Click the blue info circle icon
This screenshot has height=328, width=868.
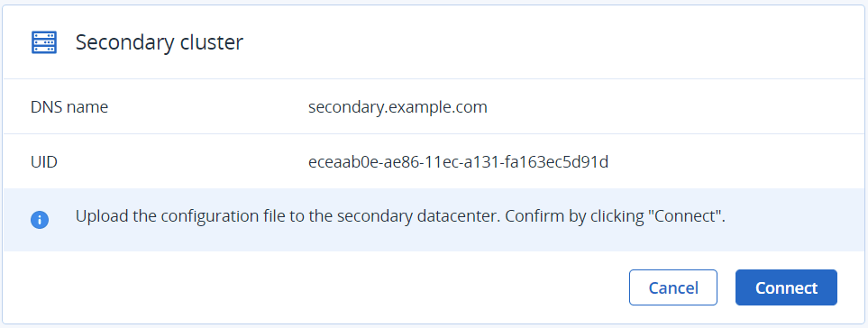[x=40, y=220]
